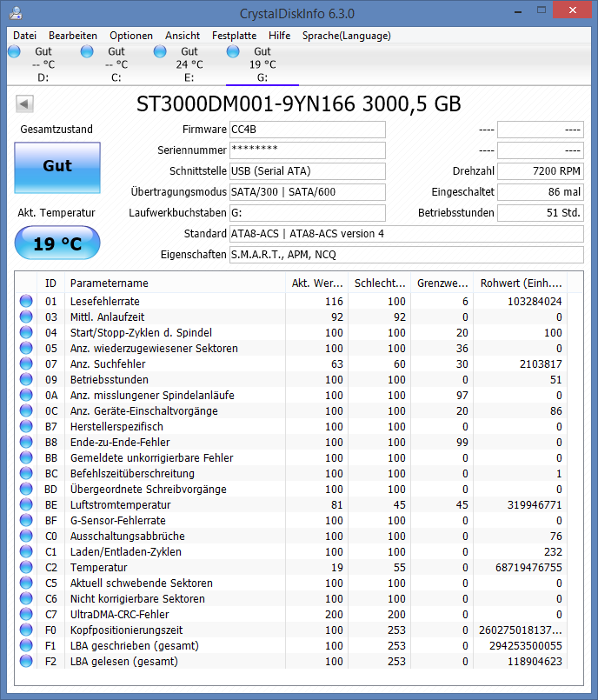Click the drive title ST3000DM001-9YN166 3000,5 GB

point(298,104)
